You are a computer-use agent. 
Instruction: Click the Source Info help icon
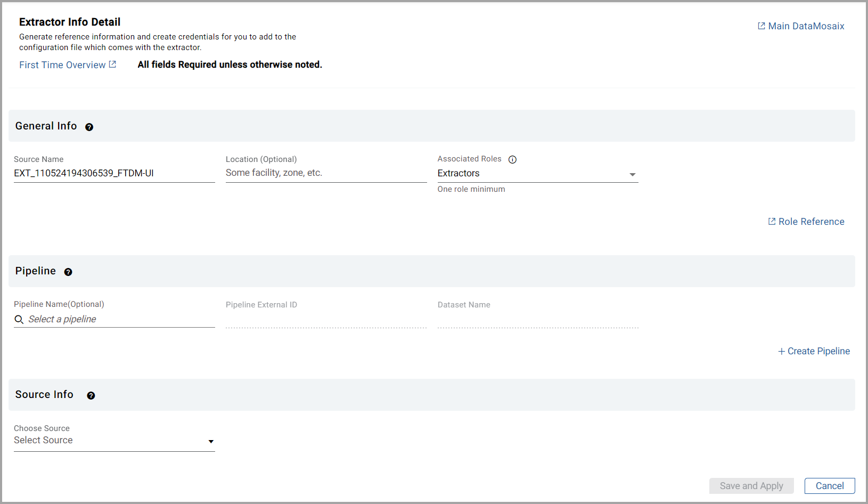point(91,395)
